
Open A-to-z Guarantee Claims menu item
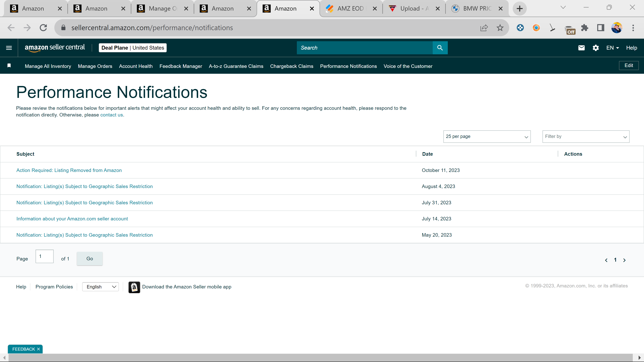(236, 66)
